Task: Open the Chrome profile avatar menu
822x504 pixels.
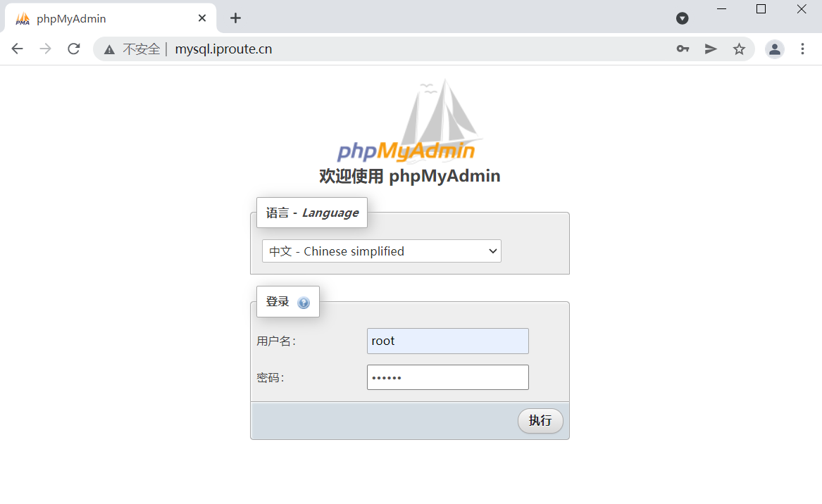Action: tap(774, 49)
